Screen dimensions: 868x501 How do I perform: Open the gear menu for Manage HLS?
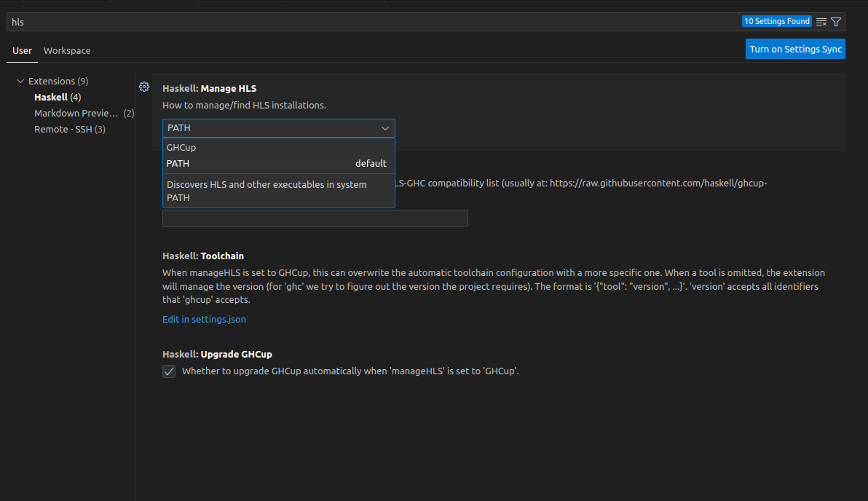click(x=144, y=87)
